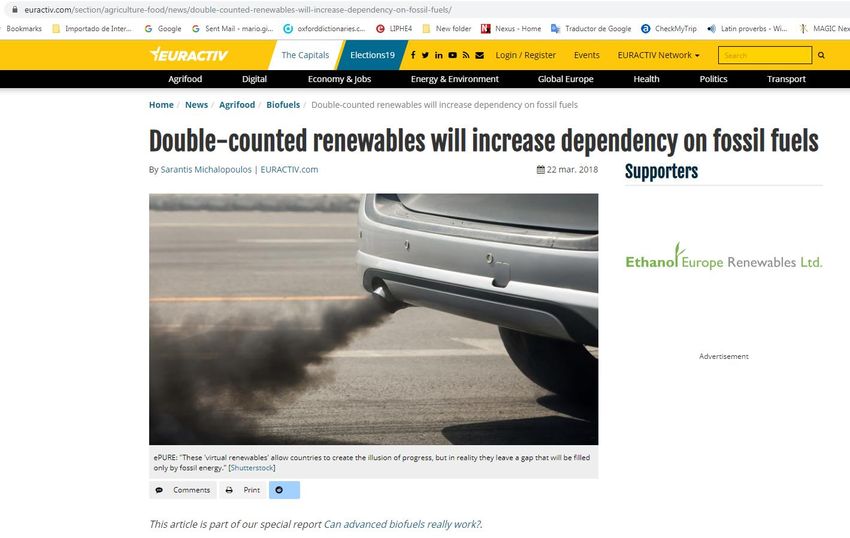Screen dimensions: 850x538
Task: Click the Print button
Action: pos(243,490)
